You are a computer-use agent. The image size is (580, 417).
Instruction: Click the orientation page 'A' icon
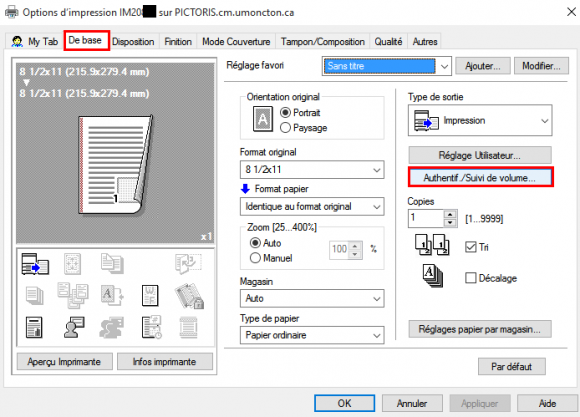[263, 119]
